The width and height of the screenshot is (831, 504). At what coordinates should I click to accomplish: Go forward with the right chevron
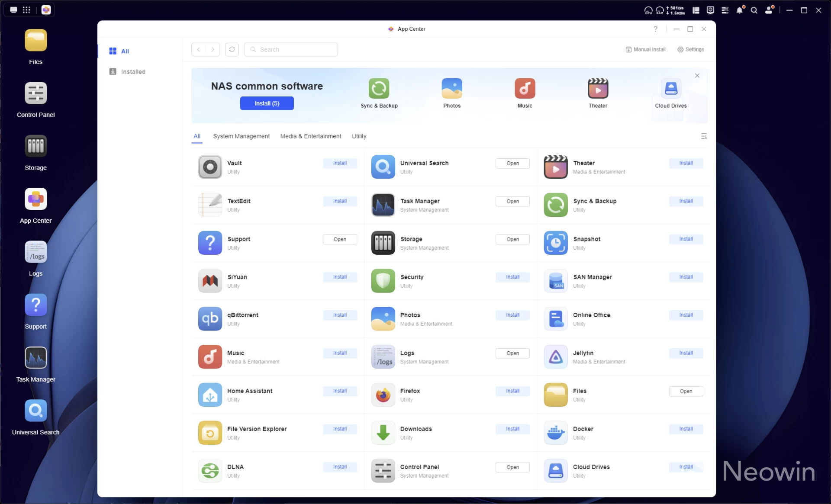213,49
